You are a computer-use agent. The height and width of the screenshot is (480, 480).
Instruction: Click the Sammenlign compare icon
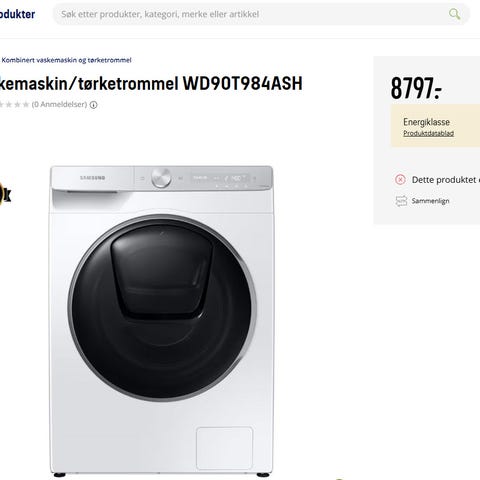401,201
